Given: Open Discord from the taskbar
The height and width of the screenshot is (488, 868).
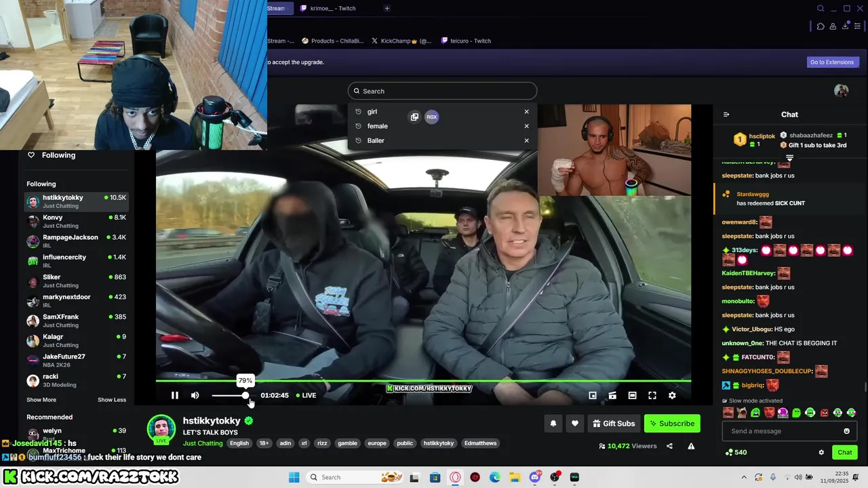Looking at the screenshot, I should (x=535, y=477).
